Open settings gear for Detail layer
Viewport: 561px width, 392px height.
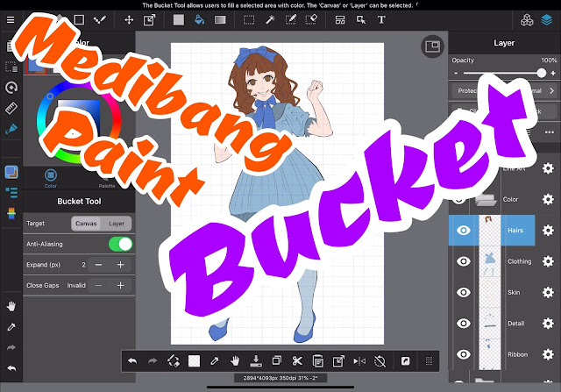[x=548, y=324]
